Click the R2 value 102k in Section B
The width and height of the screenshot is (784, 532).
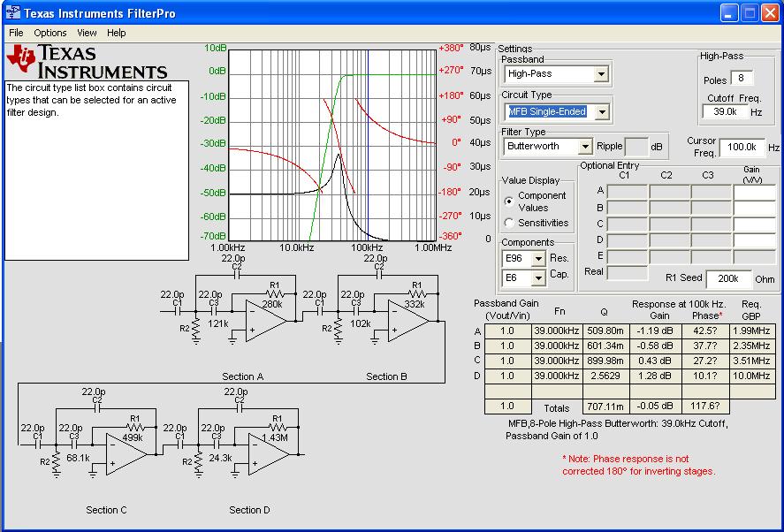pos(360,324)
